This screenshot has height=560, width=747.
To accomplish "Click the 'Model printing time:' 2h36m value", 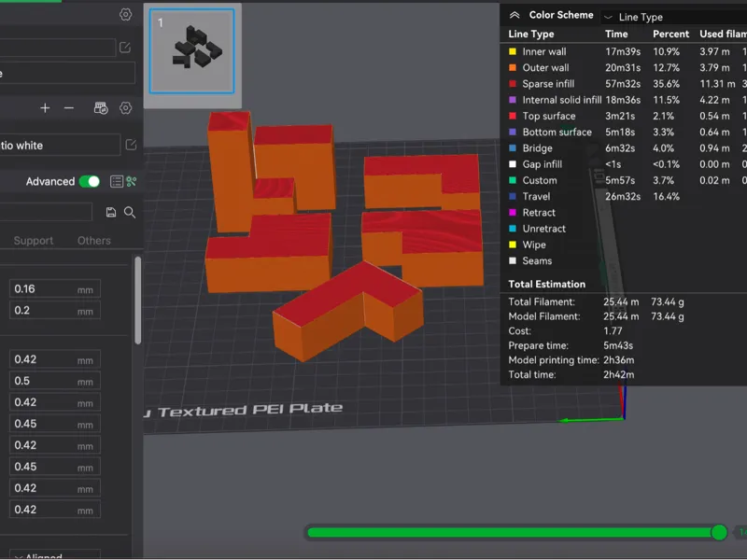I will [x=618, y=360].
